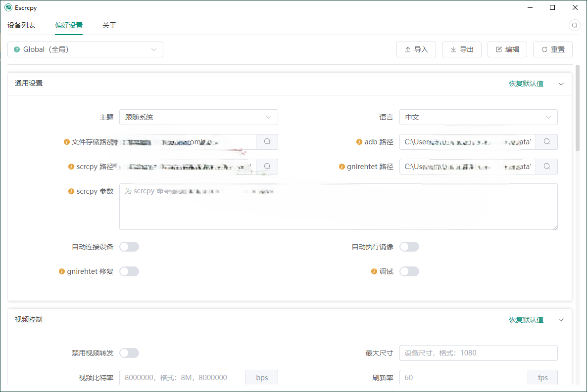
Task: Restore defaults for 通用设置
Action: pyautogui.click(x=526, y=84)
